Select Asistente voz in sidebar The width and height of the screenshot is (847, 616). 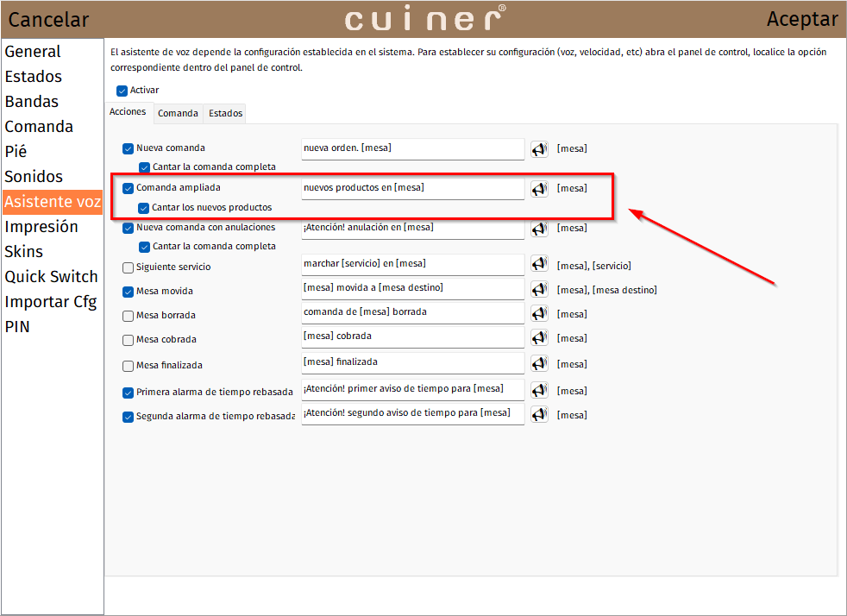[53, 202]
